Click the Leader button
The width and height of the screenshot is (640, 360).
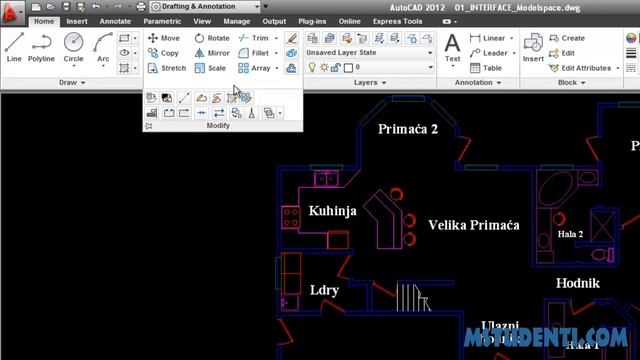488,53
